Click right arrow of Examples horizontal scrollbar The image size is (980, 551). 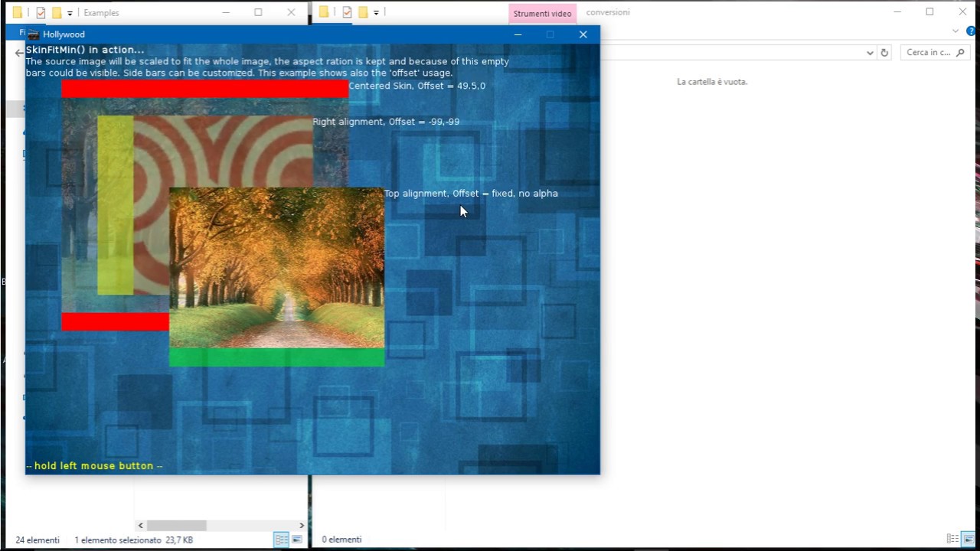pyautogui.click(x=301, y=525)
